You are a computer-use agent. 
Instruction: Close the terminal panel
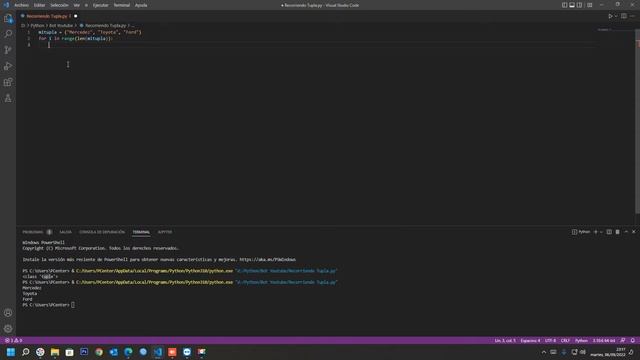633,232
